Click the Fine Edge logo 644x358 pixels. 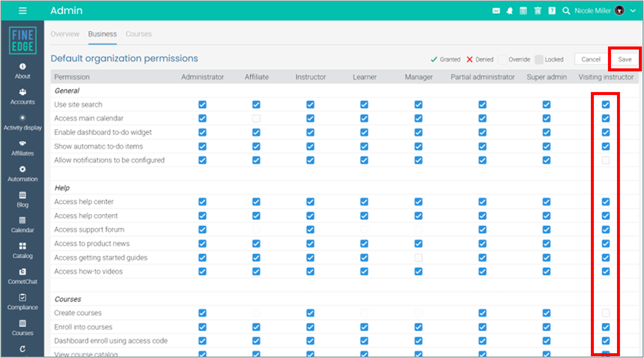point(23,40)
